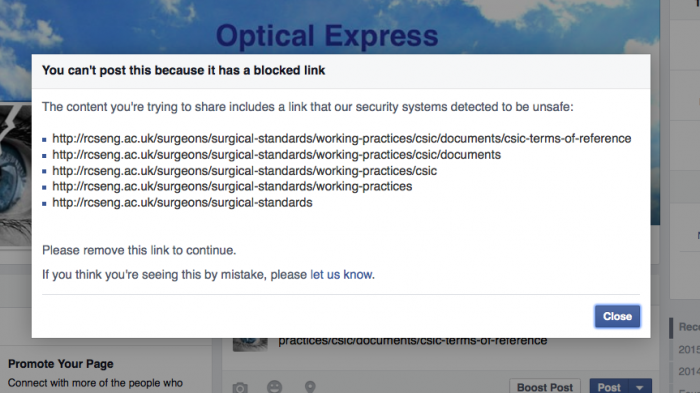The image size is (700, 393).
Task: Click the small avatar thumbnail beside post text
Action: tap(250, 344)
